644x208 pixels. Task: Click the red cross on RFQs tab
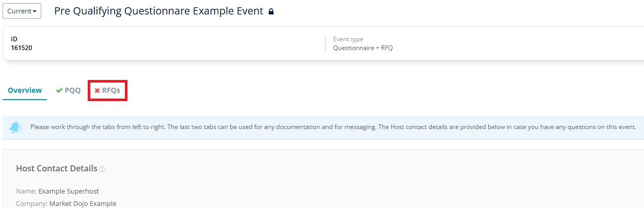click(97, 90)
